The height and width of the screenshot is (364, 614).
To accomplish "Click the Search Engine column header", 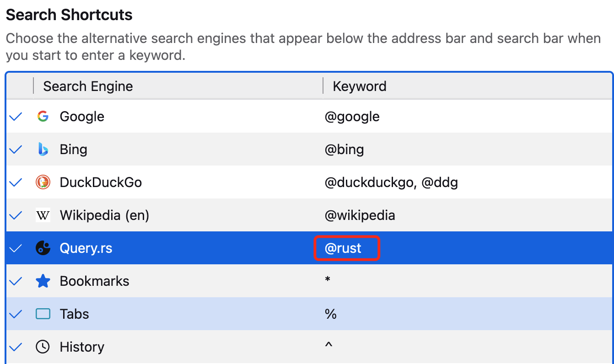I will click(87, 86).
